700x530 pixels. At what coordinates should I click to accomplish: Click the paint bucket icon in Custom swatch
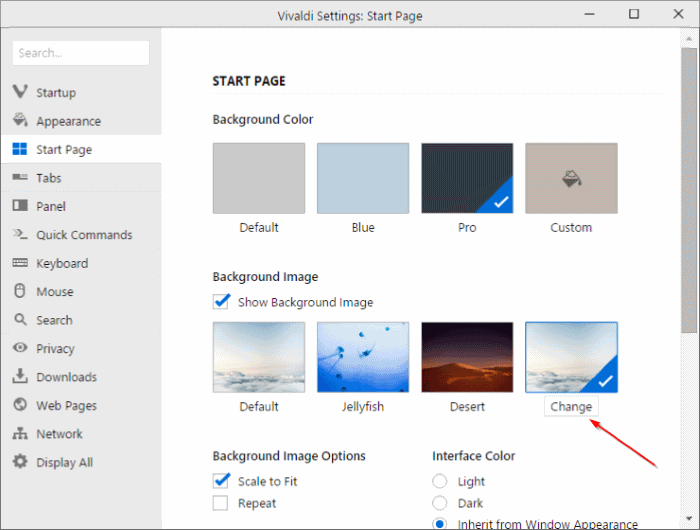(x=571, y=179)
